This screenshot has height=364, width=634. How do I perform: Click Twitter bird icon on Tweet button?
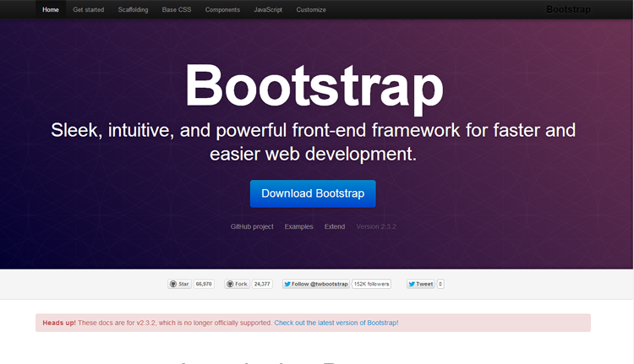(x=412, y=284)
